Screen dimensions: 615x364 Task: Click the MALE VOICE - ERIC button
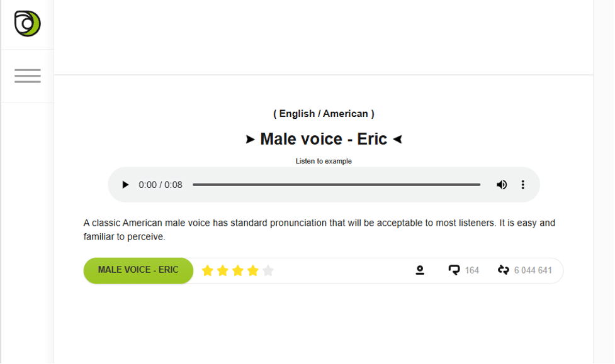click(x=138, y=270)
